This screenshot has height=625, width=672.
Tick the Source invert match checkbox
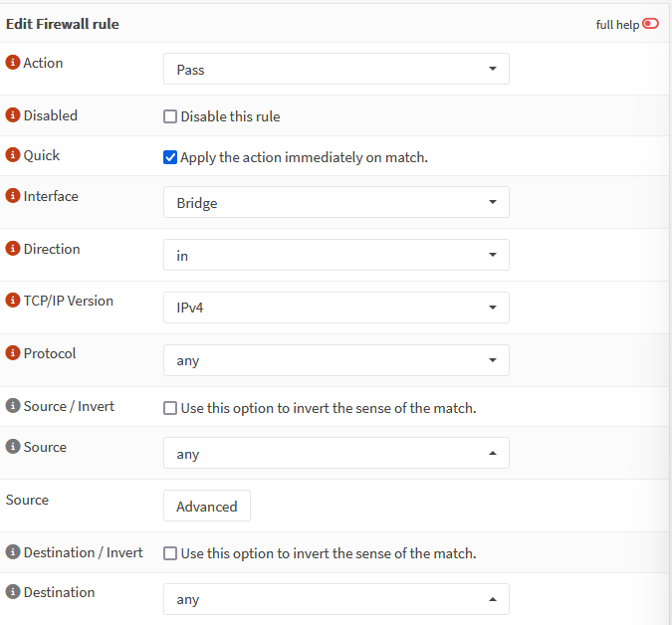[x=170, y=408]
